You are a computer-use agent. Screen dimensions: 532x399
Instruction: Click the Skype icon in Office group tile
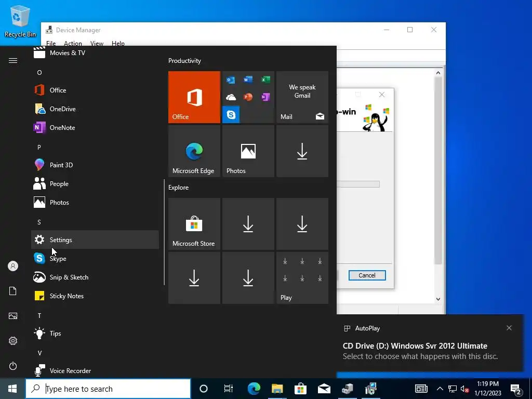click(x=231, y=115)
